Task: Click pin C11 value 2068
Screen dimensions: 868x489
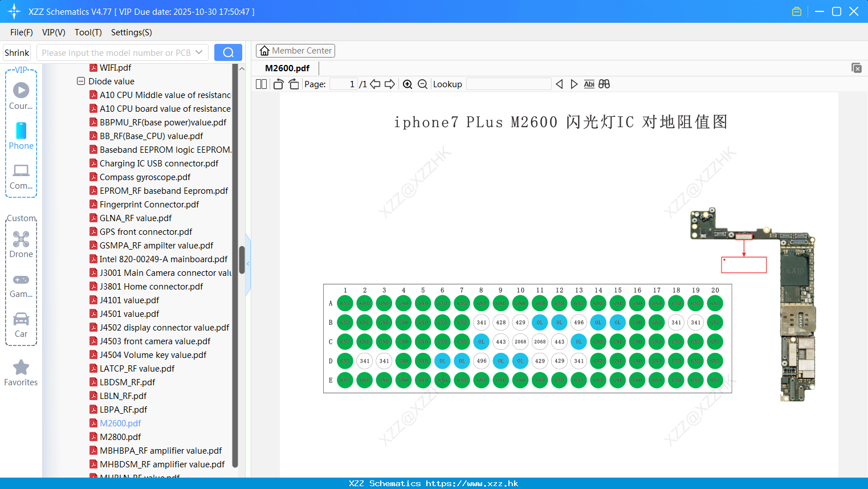Action: (x=540, y=341)
